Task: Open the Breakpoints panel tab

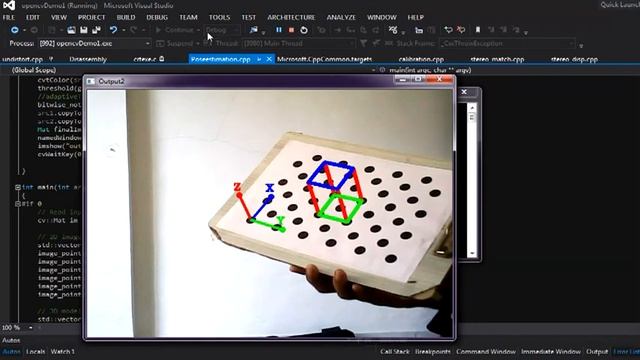Action: click(x=433, y=351)
